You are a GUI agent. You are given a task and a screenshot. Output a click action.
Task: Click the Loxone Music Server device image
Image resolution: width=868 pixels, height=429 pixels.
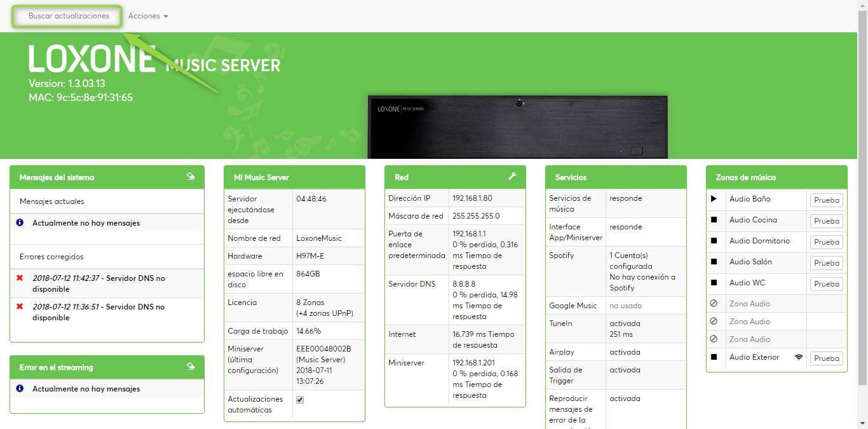pyautogui.click(x=517, y=127)
